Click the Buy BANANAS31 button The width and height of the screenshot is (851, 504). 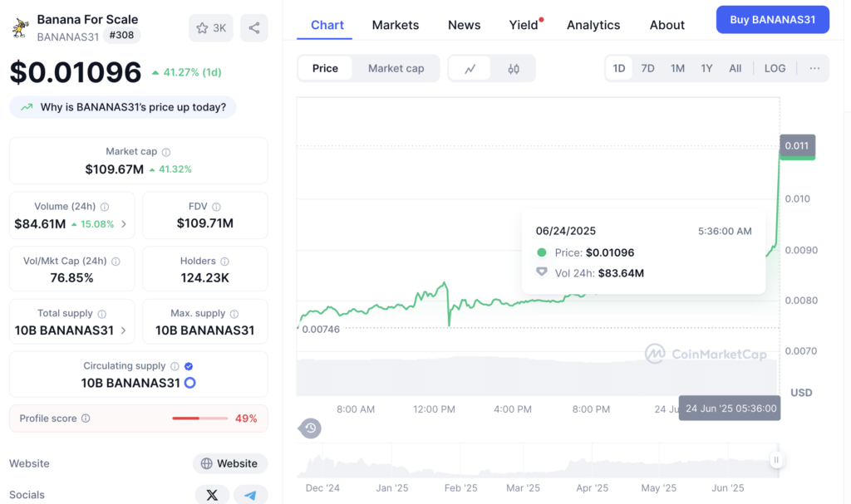[x=772, y=20]
